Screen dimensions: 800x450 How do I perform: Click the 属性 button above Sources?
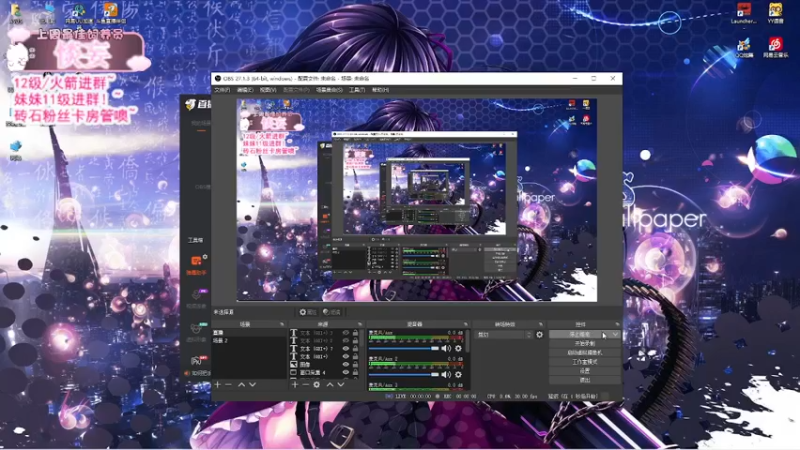pyautogui.click(x=308, y=312)
